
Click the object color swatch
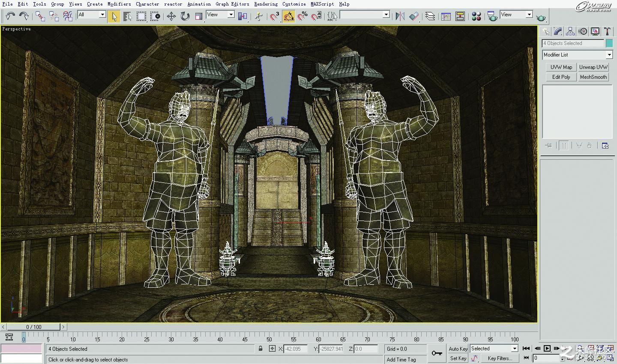609,43
